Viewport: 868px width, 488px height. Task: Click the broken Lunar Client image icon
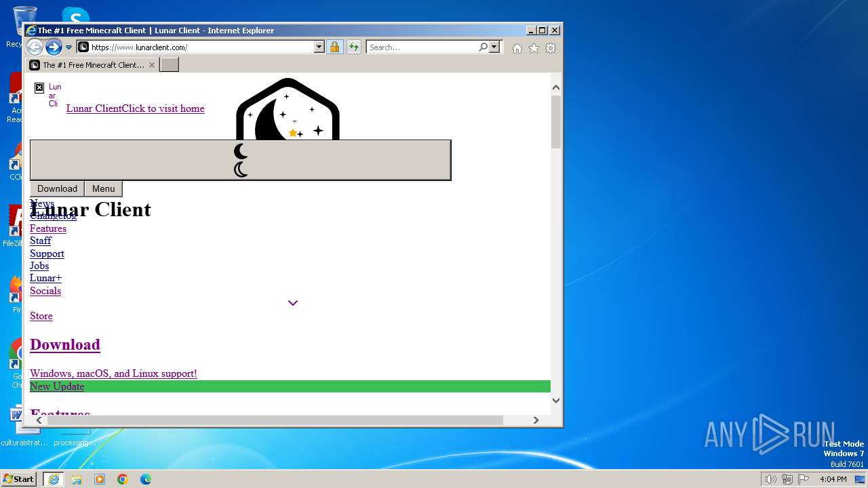point(39,87)
